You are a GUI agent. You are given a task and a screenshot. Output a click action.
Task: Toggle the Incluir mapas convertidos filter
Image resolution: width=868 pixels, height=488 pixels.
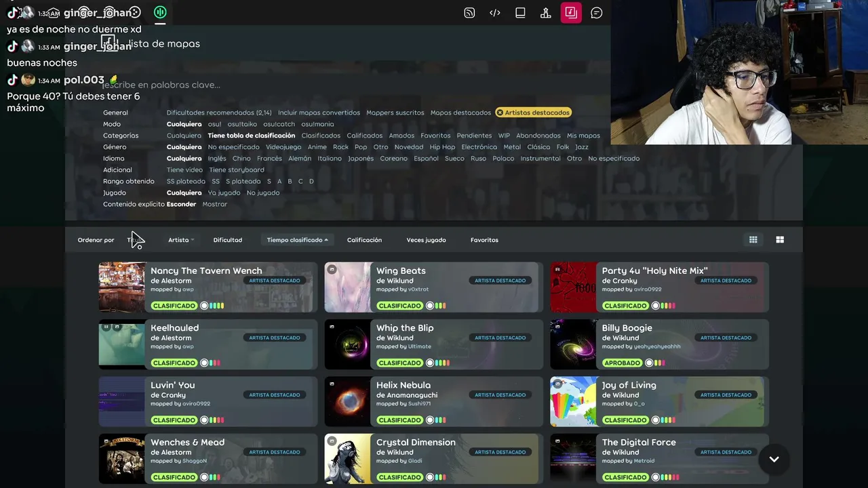coord(319,113)
